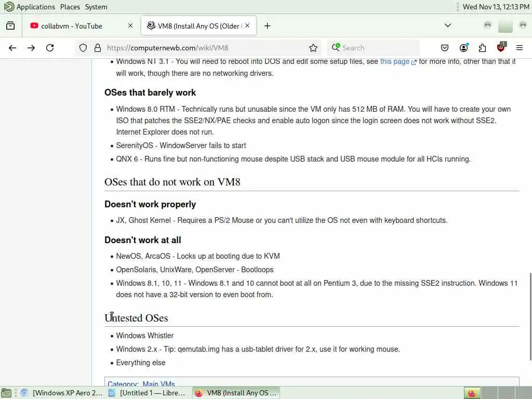Image resolution: width=532 pixels, height=399 pixels.
Task: Switch to the collabvm - YouTube tab
Action: tap(82, 26)
